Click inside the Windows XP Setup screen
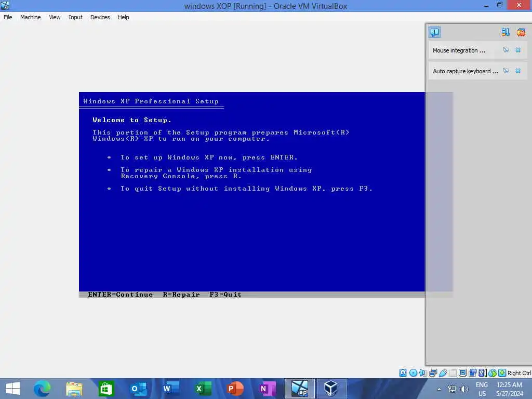This screenshot has height=399, width=532. (252, 194)
